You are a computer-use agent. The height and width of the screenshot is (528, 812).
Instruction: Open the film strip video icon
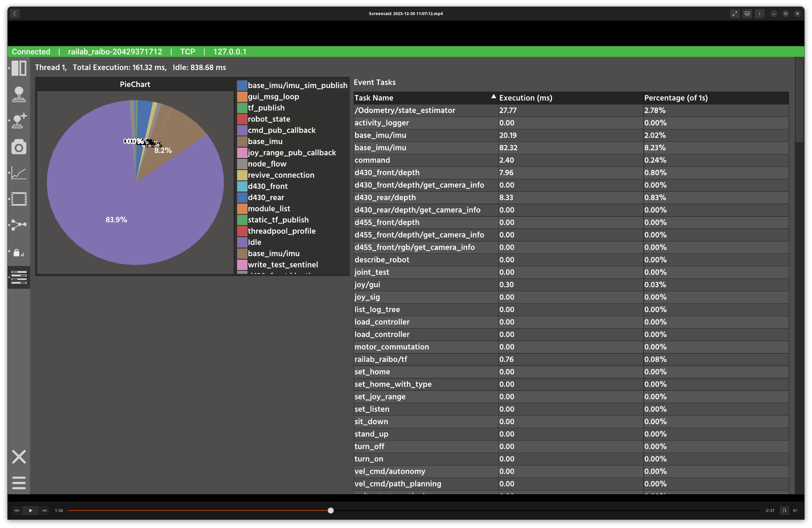[19, 199]
